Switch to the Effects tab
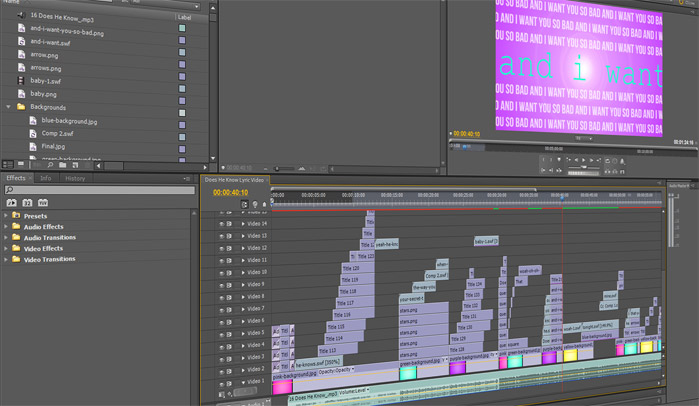Screen dimensions: 699x406 pos(16,178)
